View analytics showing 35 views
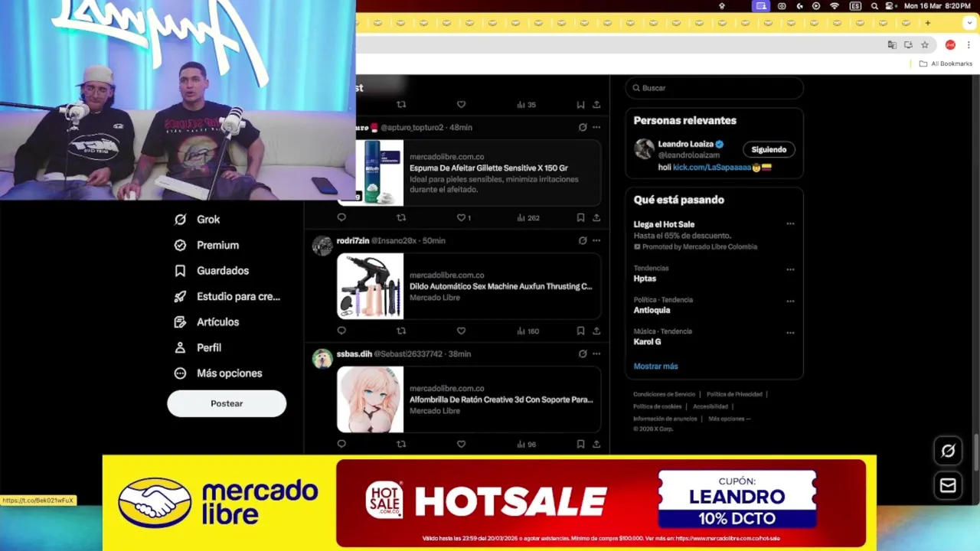The width and height of the screenshot is (980, 551). point(527,104)
